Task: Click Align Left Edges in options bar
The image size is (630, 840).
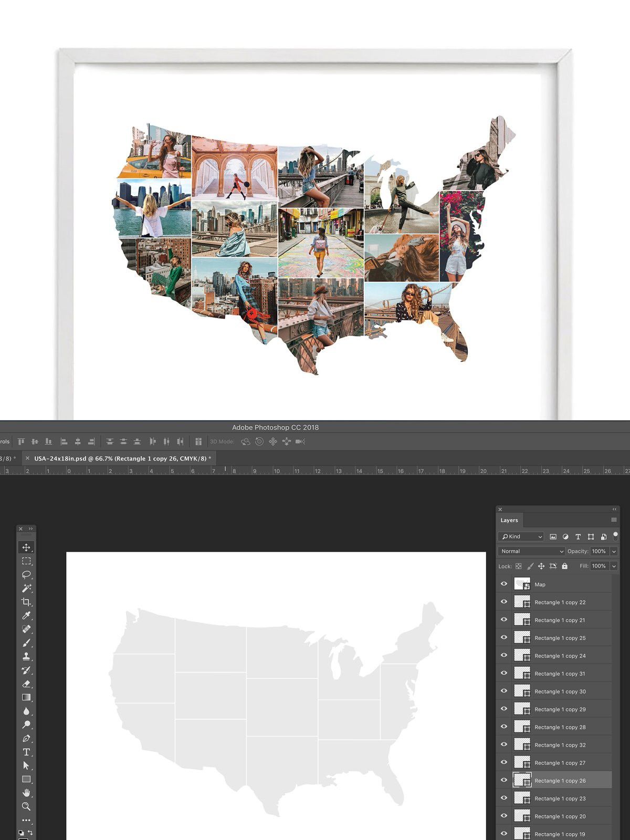Action: [64, 442]
